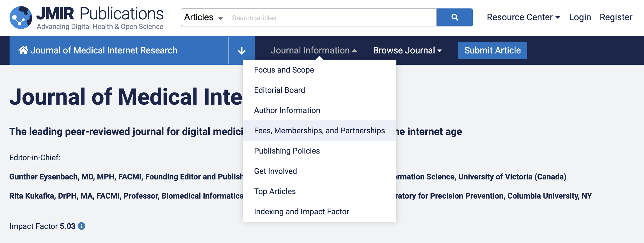Open Publishing Policies from the dropdown
Image resolution: width=644 pixels, height=243 pixels.
click(x=287, y=151)
